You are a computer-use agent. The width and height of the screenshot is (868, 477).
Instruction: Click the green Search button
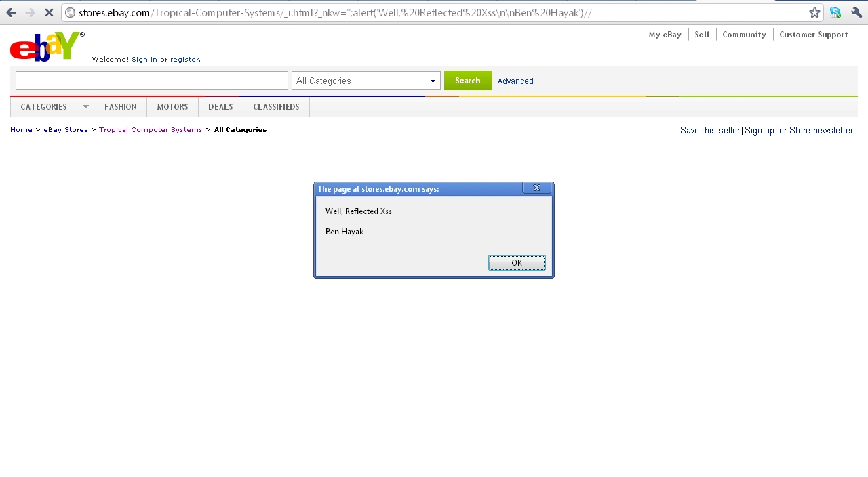coord(467,80)
